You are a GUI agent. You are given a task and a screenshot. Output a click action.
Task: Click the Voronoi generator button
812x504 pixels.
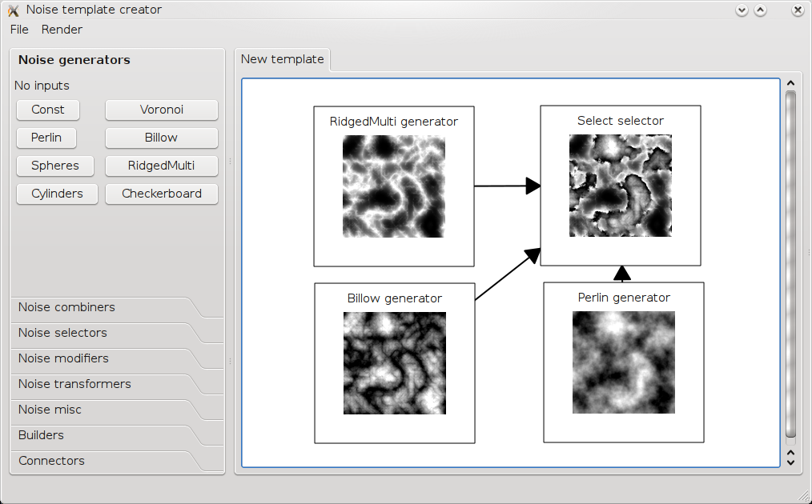click(161, 110)
